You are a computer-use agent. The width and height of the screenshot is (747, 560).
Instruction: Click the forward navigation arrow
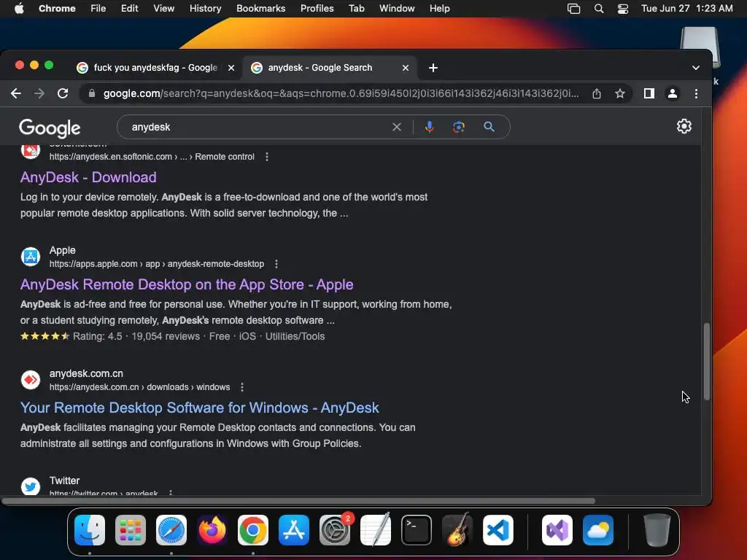pos(39,93)
